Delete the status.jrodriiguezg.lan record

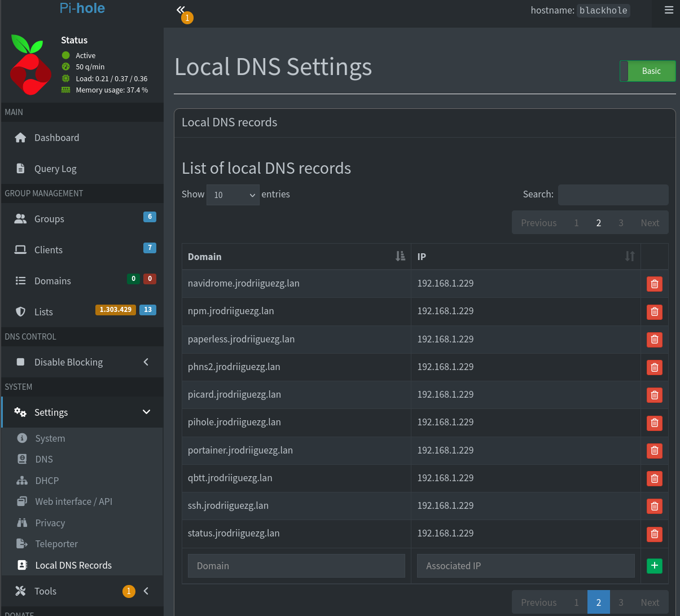pos(655,534)
